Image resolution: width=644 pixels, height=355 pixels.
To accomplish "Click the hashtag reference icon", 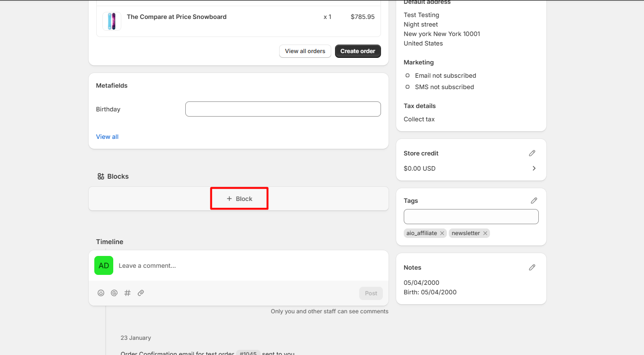I will tap(127, 293).
